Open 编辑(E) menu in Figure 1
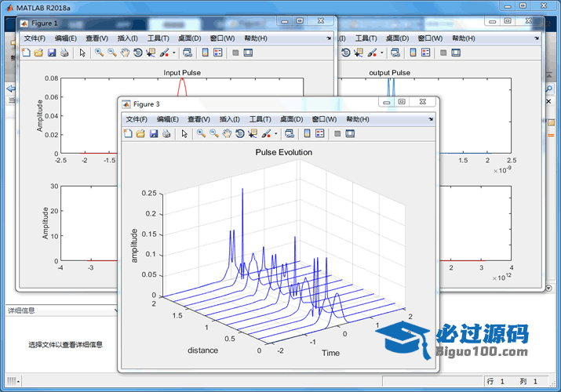Image resolution: width=561 pixels, height=392 pixels. tap(65, 38)
